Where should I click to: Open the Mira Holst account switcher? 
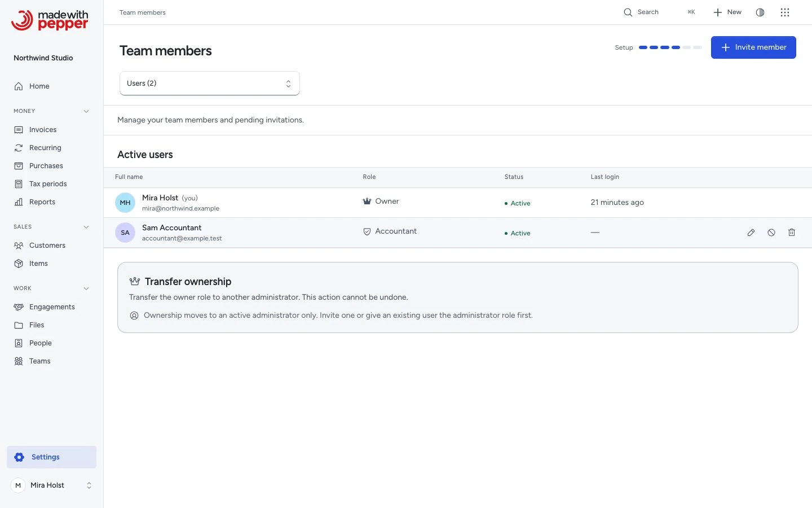tap(51, 485)
